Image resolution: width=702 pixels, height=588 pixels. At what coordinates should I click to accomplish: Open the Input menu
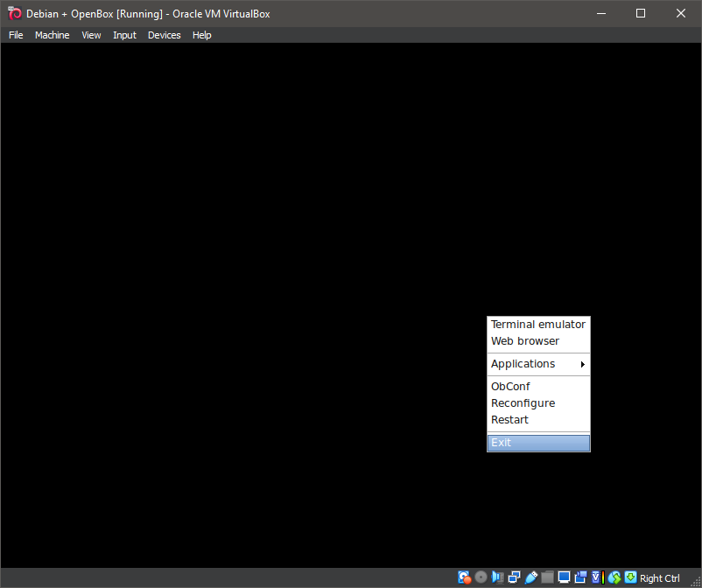coord(124,35)
